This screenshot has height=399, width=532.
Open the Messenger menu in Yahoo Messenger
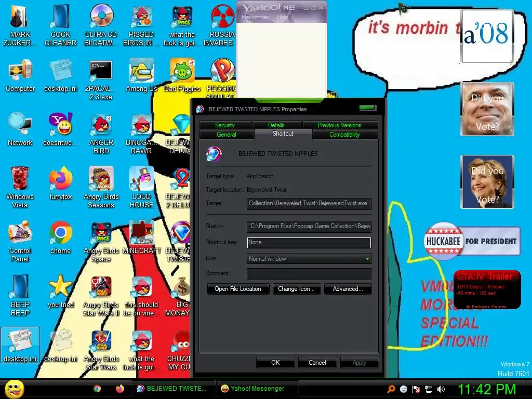point(255,17)
